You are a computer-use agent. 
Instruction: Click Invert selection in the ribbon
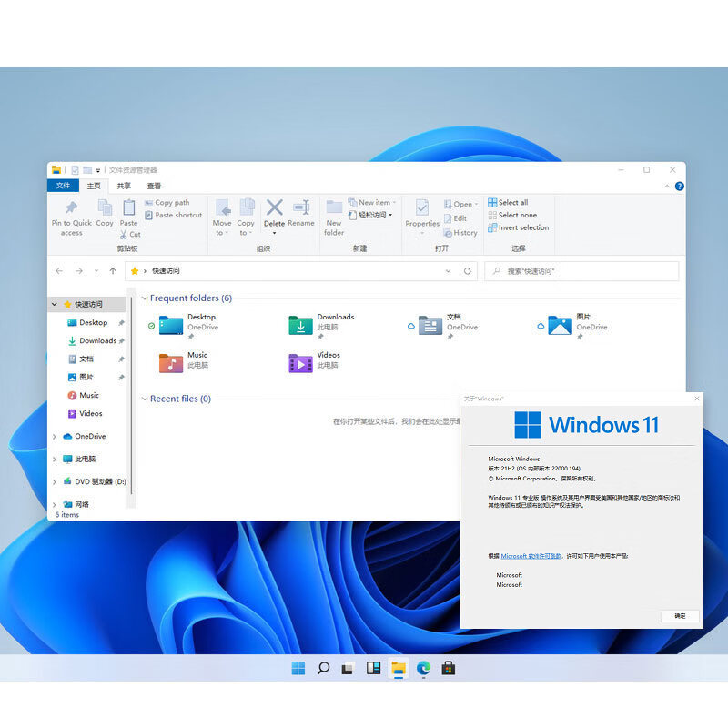click(x=519, y=228)
